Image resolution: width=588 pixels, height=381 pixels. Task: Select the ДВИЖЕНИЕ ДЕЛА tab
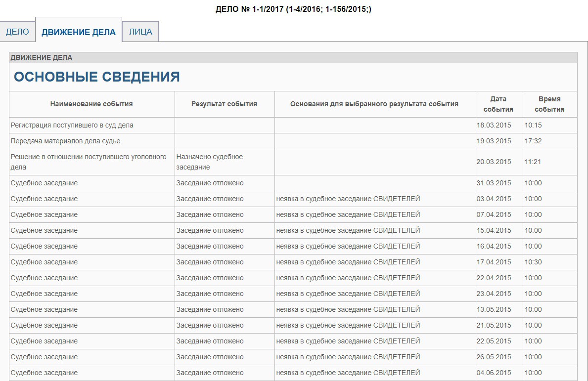pos(79,32)
